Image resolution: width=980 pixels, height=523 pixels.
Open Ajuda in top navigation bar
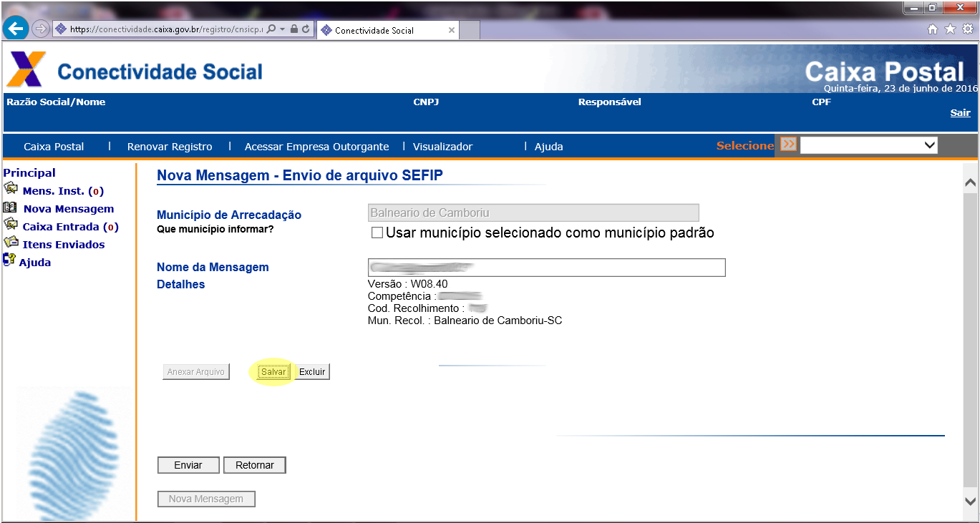coord(549,147)
